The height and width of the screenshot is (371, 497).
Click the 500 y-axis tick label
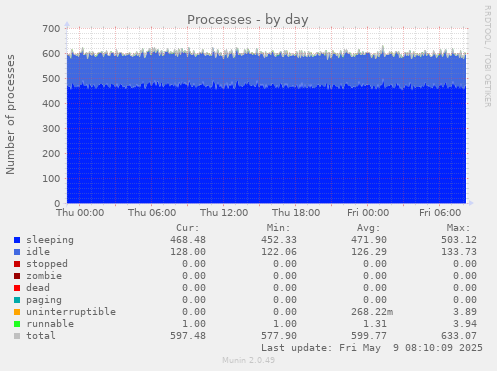click(x=51, y=79)
